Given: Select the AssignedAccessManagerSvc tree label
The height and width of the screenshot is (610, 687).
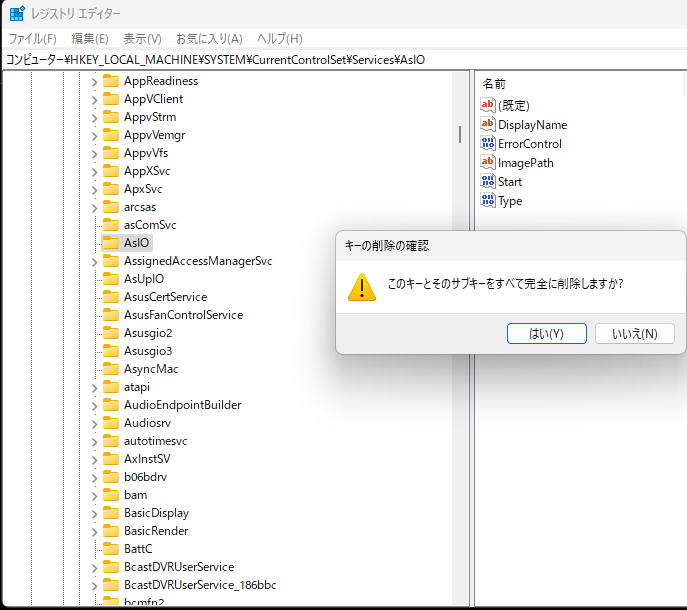Looking at the screenshot, I should click(198, 261).
